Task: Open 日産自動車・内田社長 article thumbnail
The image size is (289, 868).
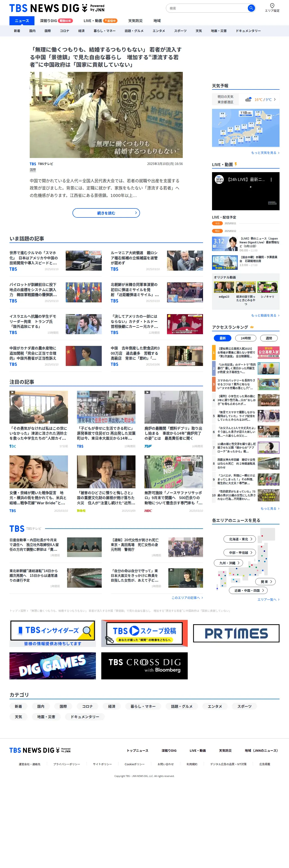Action: pos(84,547)
